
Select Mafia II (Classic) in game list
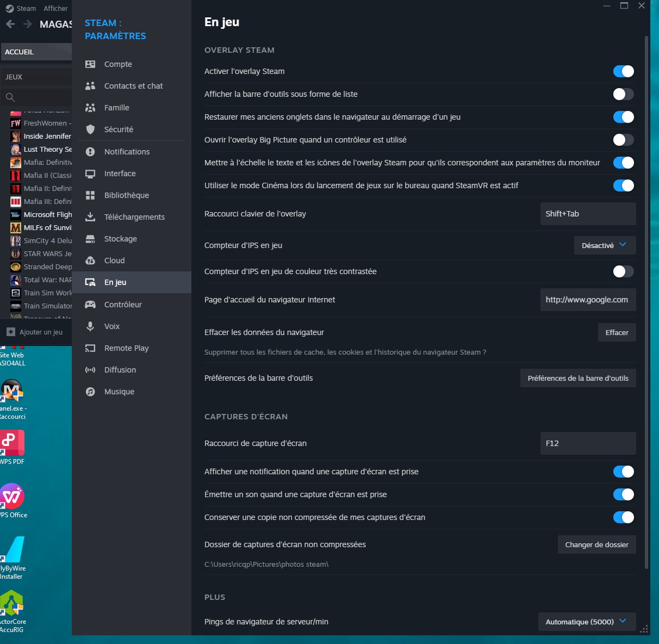(41, 175)
